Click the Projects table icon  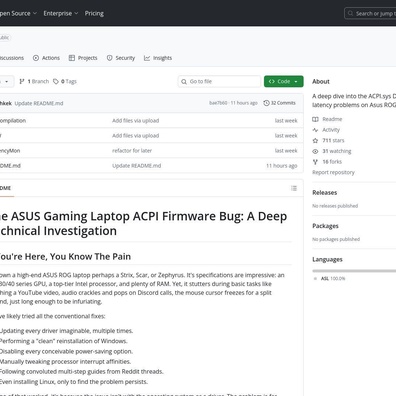(72, 58)
